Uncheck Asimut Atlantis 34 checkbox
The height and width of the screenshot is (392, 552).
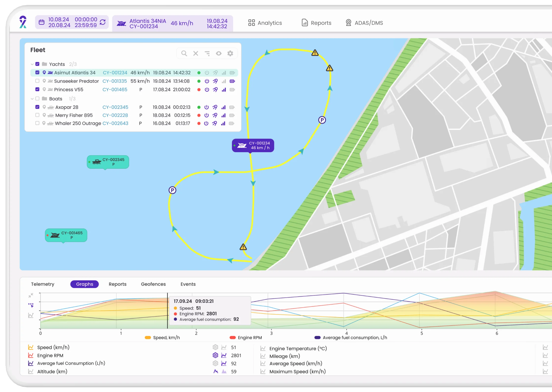point(37,72)
